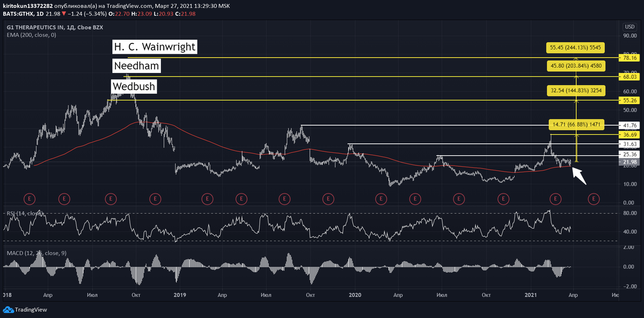Select the 32.54 (144.83%) measurement box
The image size is (644, 318).
(x=576, y=90)
